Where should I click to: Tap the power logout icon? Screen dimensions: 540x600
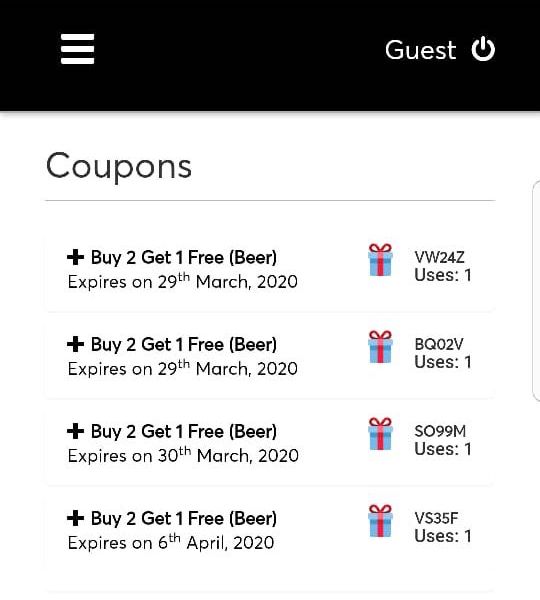pos(483,49)
